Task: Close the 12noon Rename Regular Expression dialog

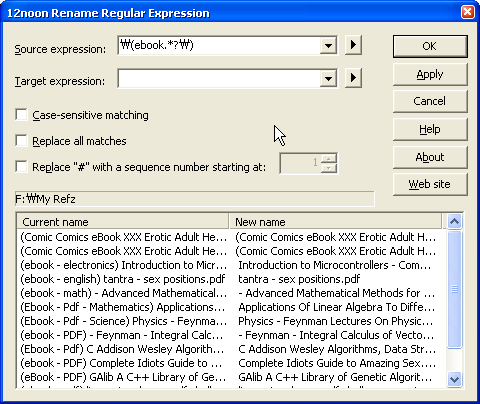Action: coord(467,12)
